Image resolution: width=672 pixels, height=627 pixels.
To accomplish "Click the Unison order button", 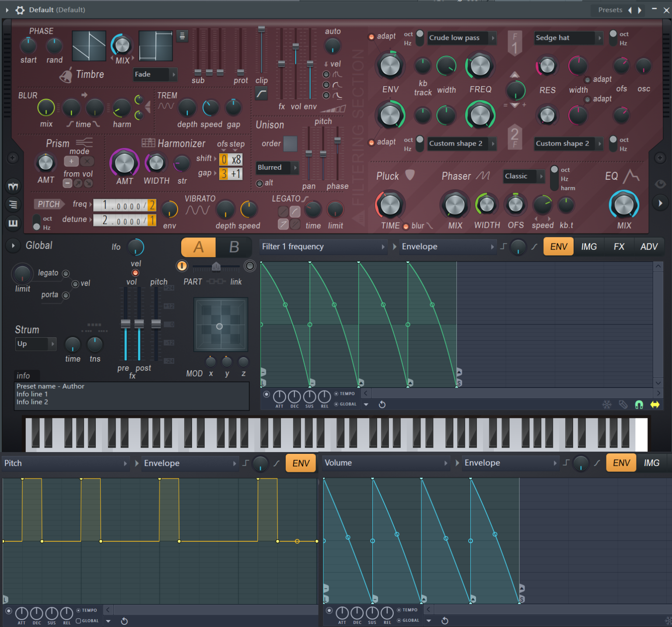I will point(290,144).
